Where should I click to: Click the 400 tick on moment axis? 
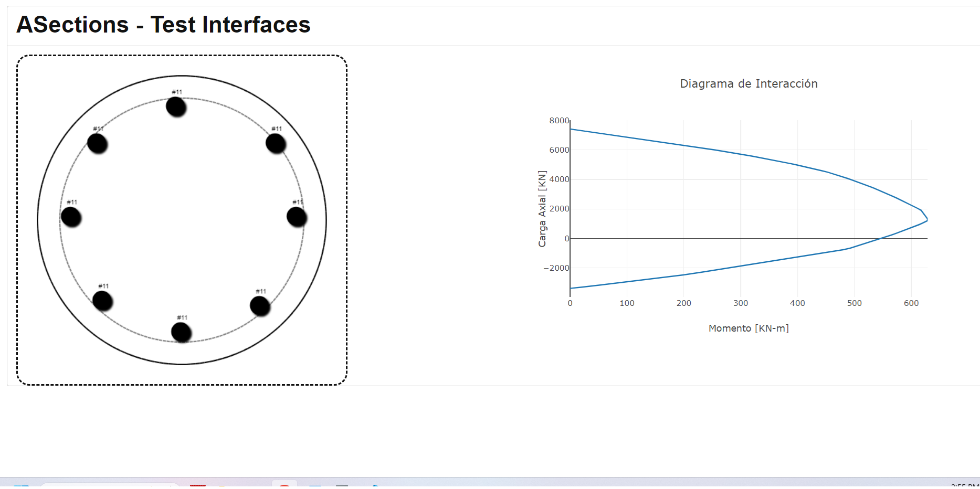point(797,303)
